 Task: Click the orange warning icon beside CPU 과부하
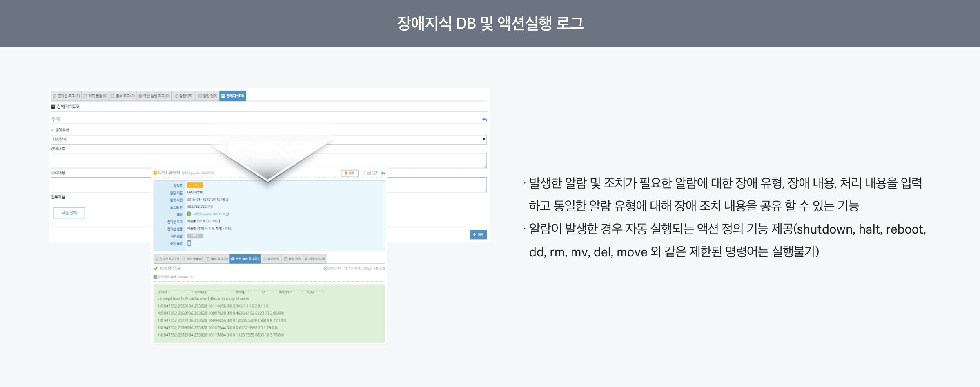(x=155, y=173)
